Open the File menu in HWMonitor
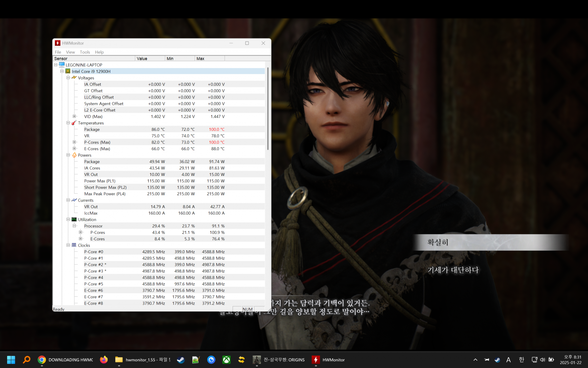 [x=58, y=52]
